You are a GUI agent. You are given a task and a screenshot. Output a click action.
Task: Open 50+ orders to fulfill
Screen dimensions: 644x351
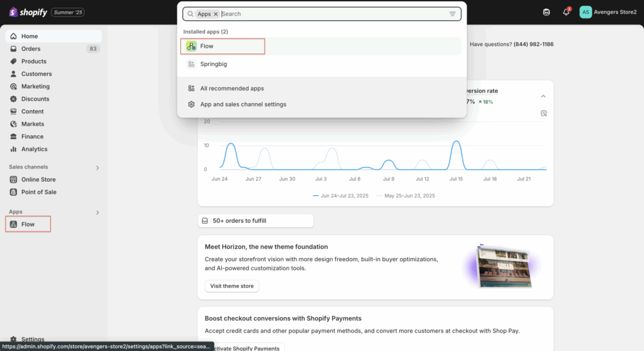tap(255, 221)
